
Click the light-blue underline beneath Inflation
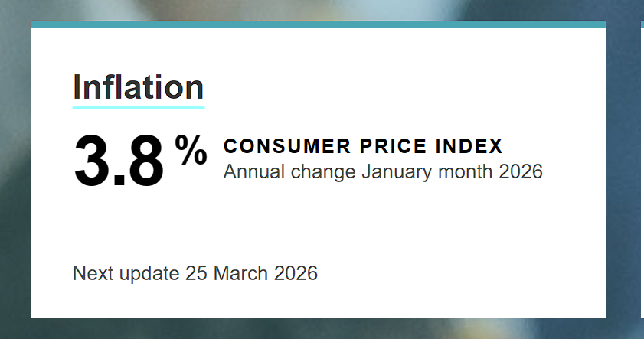pyautogui.click(x=138, y=106)
